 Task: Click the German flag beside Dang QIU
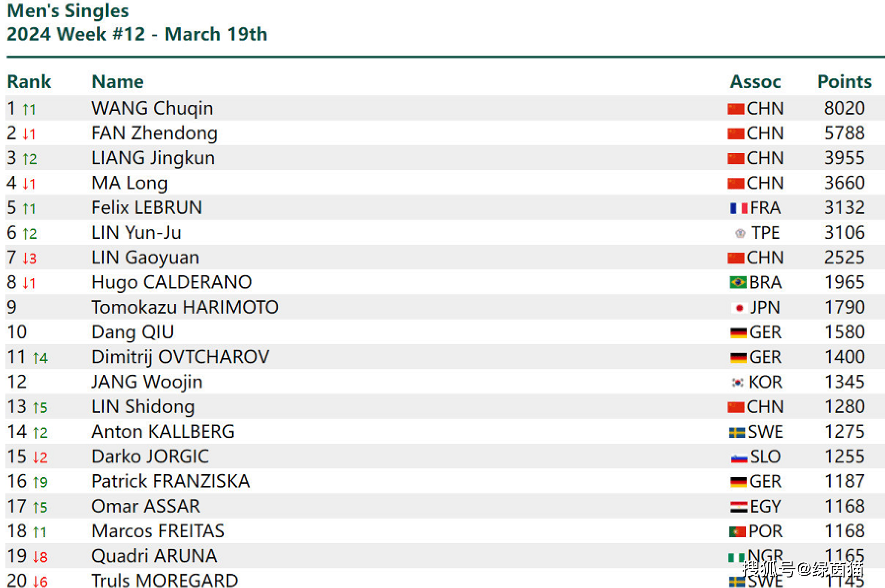click(739, 333)
